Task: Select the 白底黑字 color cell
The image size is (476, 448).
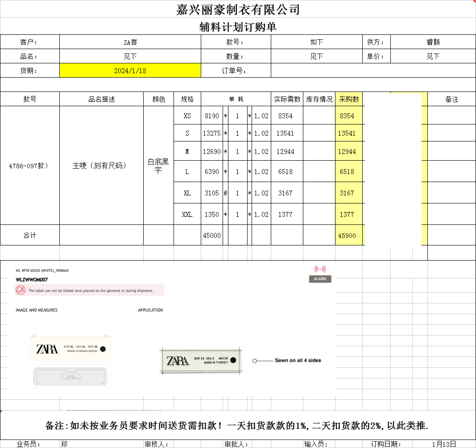Action: pos(158,166)
